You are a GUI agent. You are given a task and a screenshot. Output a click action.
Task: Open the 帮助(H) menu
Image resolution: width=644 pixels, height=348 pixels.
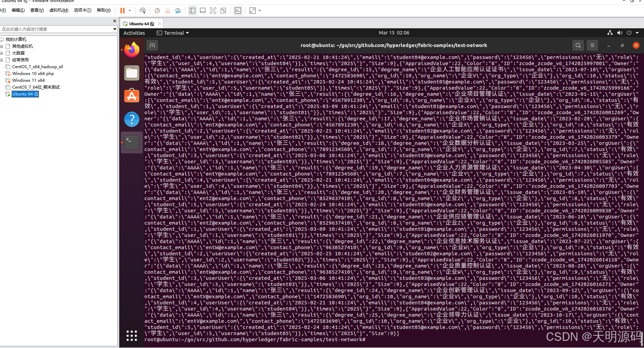104,10
